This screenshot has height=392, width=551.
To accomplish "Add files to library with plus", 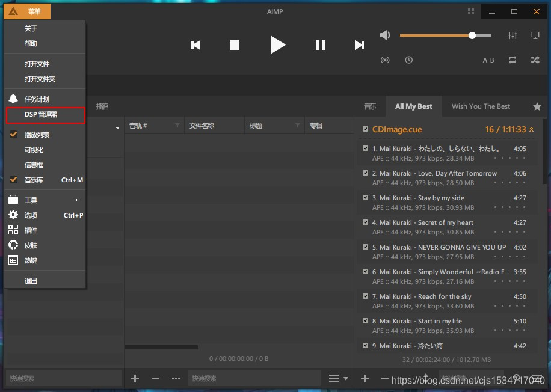I will click(x=135, y=378).
